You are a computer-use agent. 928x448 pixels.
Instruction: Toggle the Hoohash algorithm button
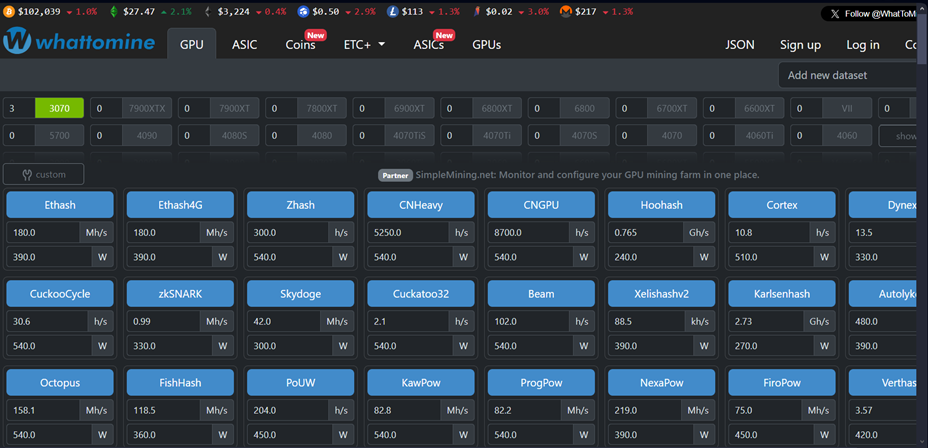tap(662, 205)
